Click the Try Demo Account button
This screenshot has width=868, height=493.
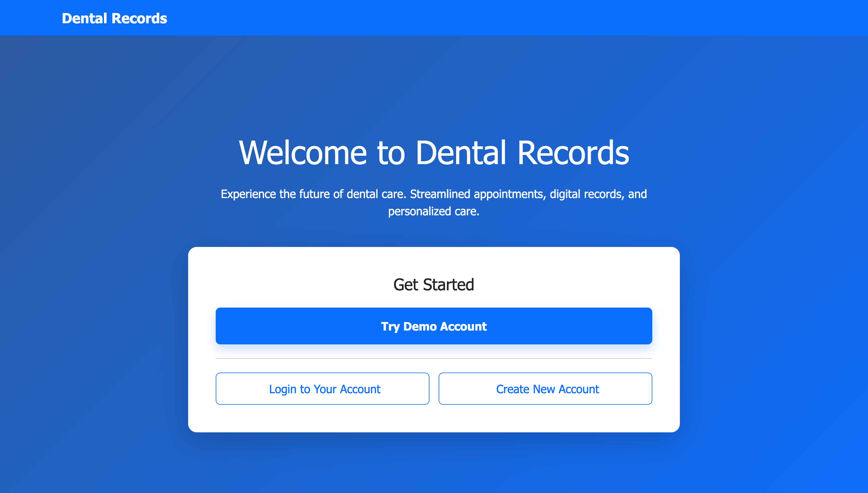[434, 326]
